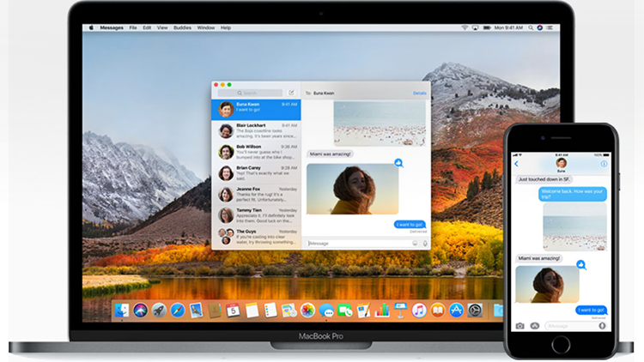644x362 pixels.
Task: Select The Guys group conversation
Action: [256, 238]
